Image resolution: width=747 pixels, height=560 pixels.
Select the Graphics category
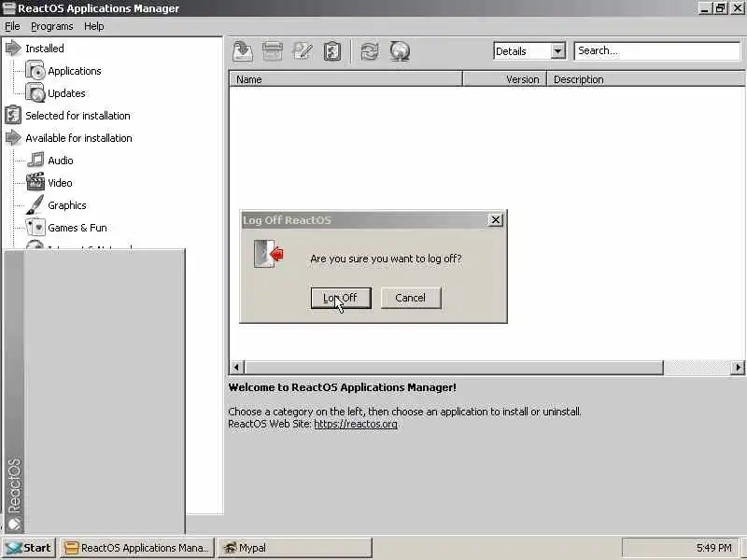coord(66,205)
